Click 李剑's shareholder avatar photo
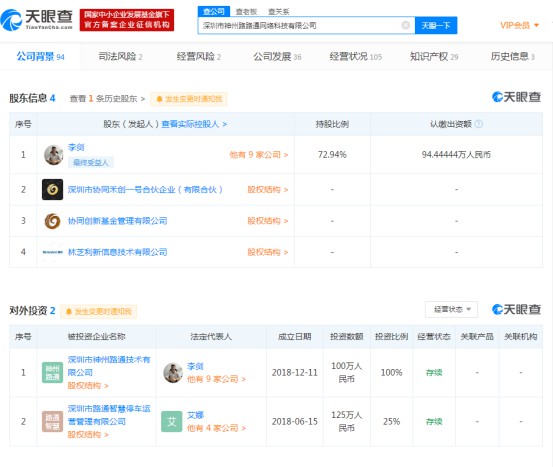The image size is (553, 467). 53,154
